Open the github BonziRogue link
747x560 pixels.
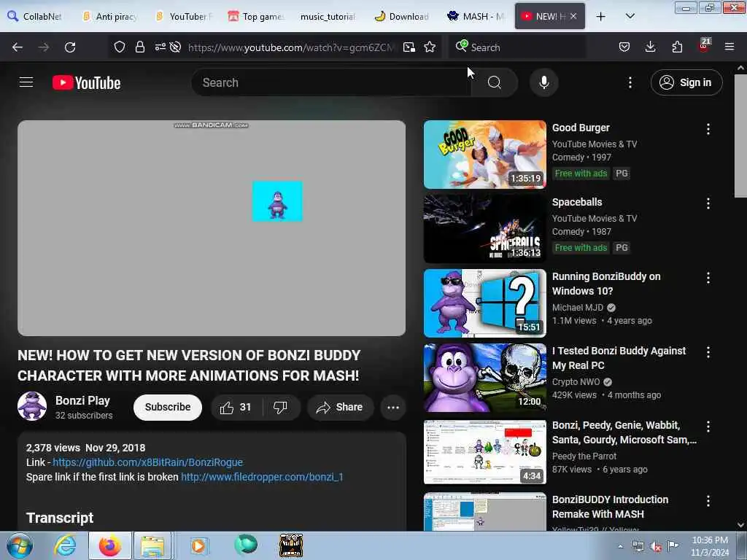click(x=147, y=462)
